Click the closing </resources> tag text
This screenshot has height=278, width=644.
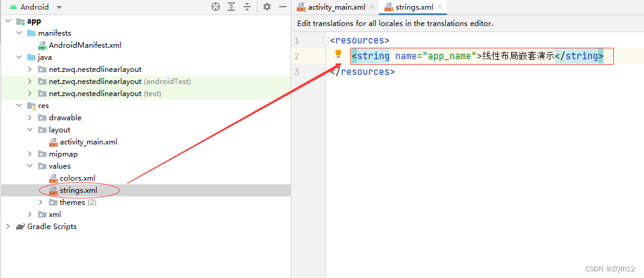coord(362,72)
